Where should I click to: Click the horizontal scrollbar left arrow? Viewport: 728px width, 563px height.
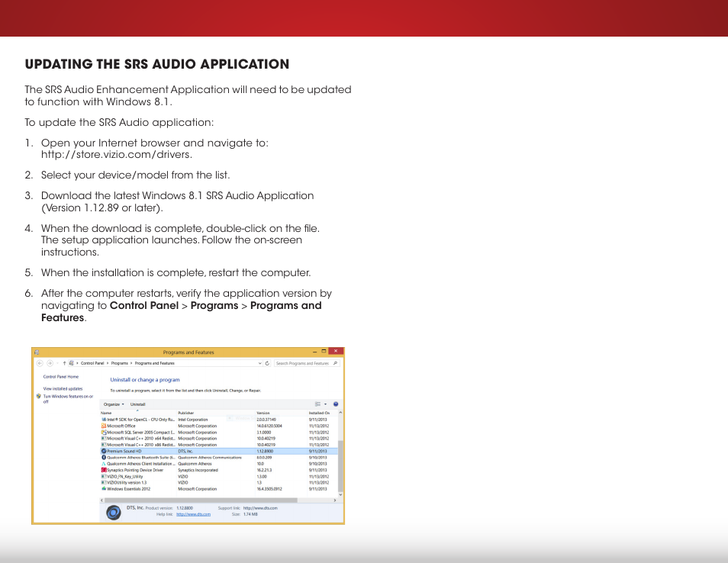coord(102,500)
